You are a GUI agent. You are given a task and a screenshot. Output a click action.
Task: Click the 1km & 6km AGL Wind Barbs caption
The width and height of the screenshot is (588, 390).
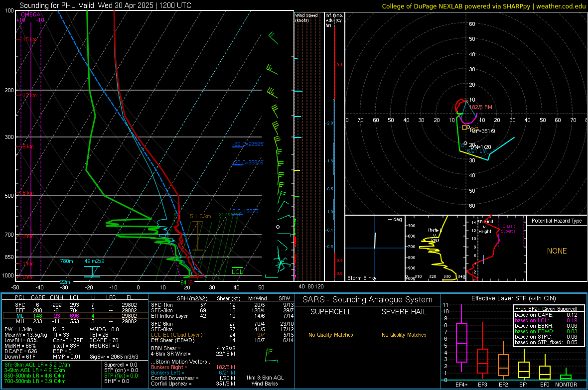[265, 381]
